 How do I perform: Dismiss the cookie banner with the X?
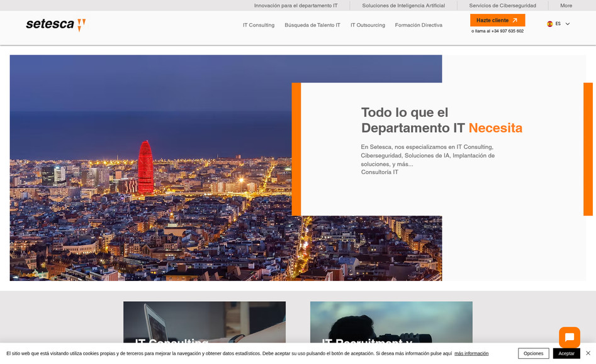589,353
